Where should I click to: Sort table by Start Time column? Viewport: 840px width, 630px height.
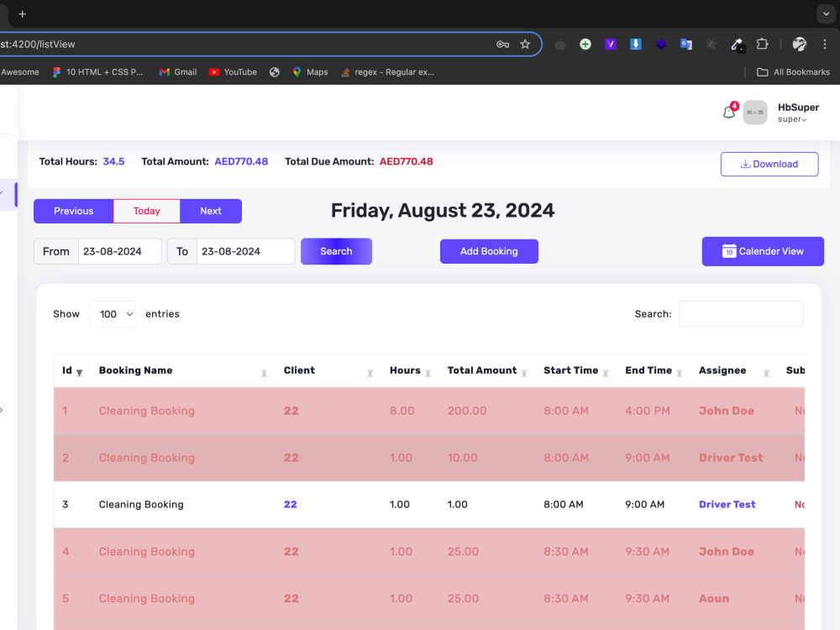point(576,370)
